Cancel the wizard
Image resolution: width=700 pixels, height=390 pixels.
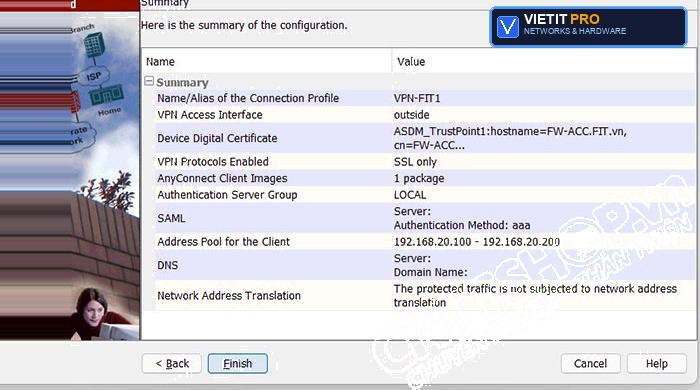click(x=590, y=364)
